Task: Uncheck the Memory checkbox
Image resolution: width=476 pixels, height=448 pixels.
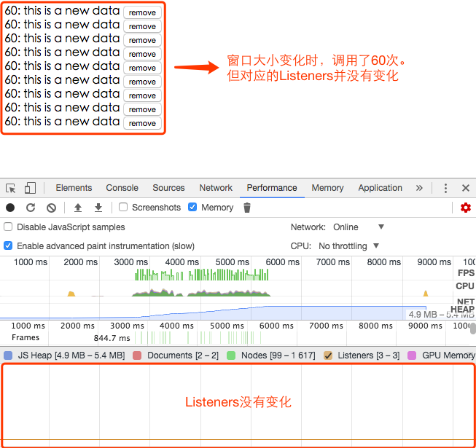Action: pos(192,207)
